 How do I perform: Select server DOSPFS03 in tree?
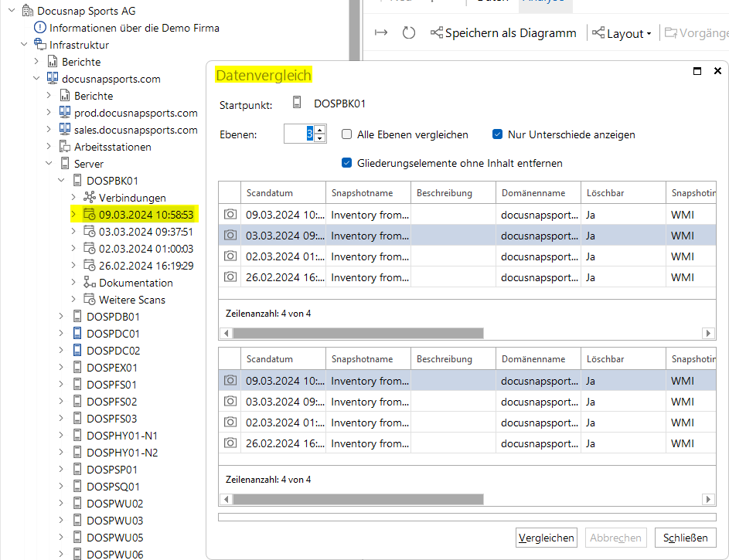click(111, 419)
